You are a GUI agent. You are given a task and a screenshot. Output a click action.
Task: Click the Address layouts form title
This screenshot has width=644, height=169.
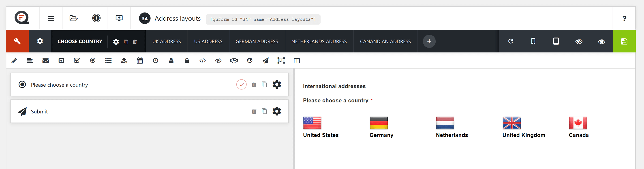178,19
